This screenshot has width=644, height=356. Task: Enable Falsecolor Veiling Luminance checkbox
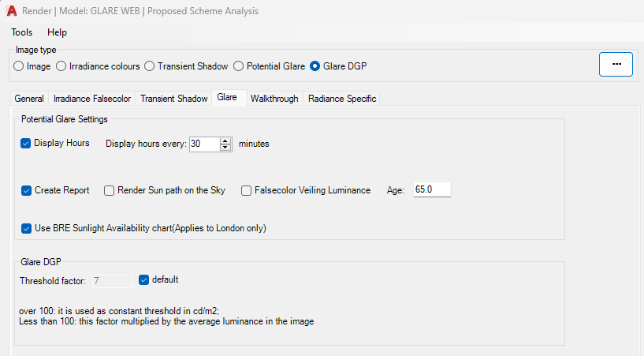click(247, 190)
